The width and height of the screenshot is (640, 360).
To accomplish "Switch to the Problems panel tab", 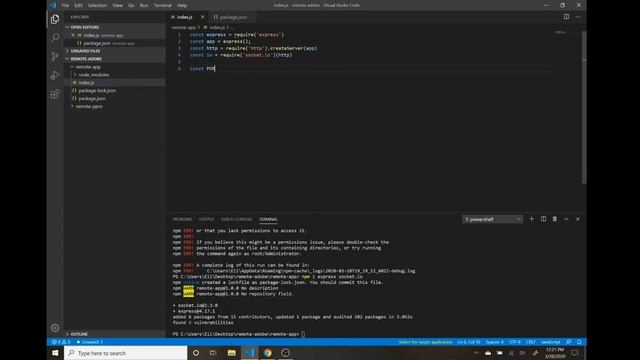I will tap(182, 219).
